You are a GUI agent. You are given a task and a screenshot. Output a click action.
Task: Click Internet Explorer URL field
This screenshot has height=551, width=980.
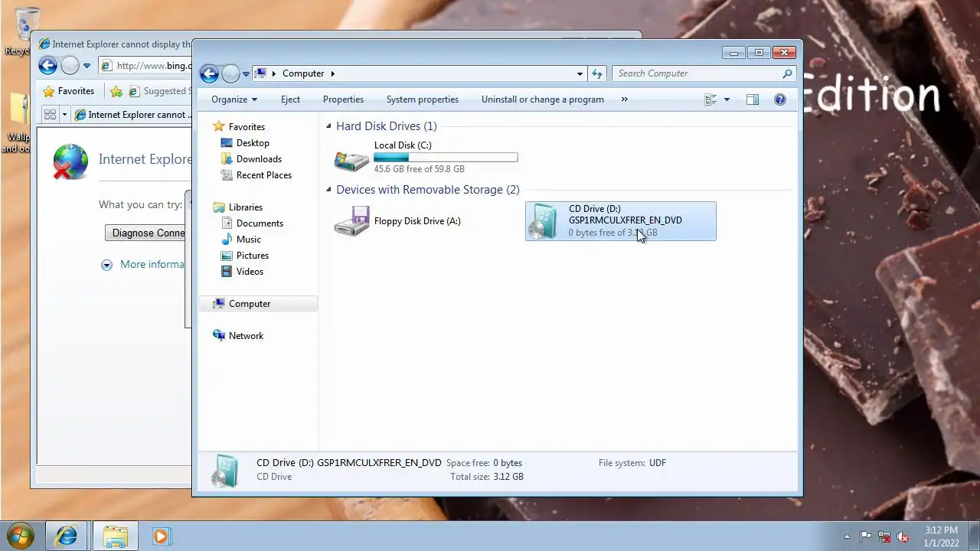tap(153, 66)
